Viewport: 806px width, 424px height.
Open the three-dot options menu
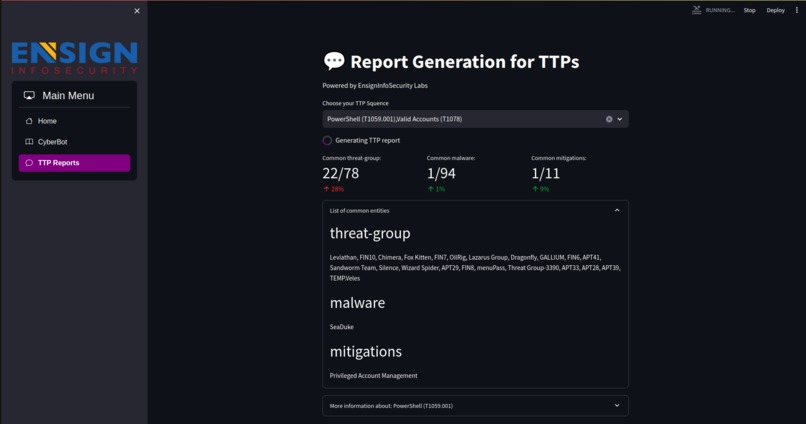(797, 10)
